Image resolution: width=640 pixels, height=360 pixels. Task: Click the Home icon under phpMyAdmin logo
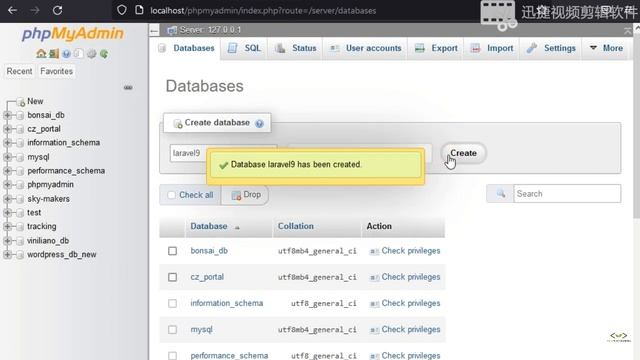(x=41, y=54)
